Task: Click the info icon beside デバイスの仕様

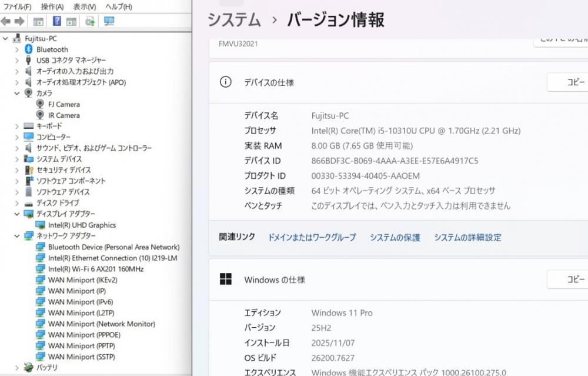Action: (225, 82)
